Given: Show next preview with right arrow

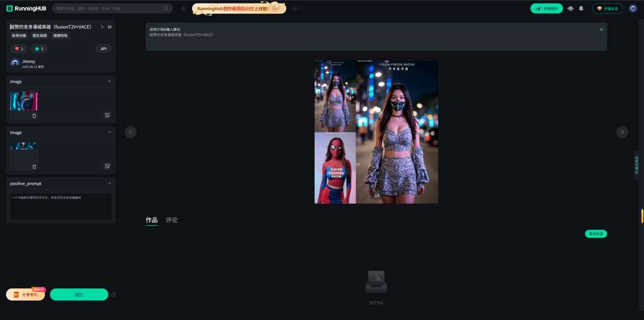Looking at the screenshot, I should 622,132.
